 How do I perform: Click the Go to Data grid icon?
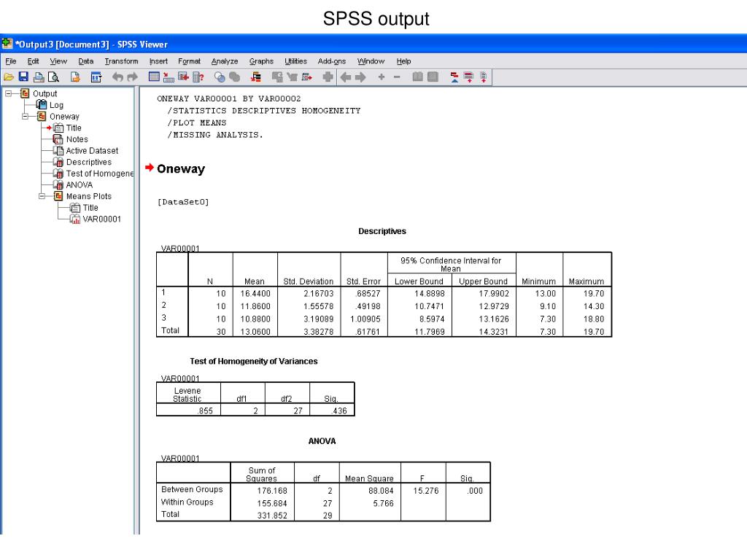(154, 77)
